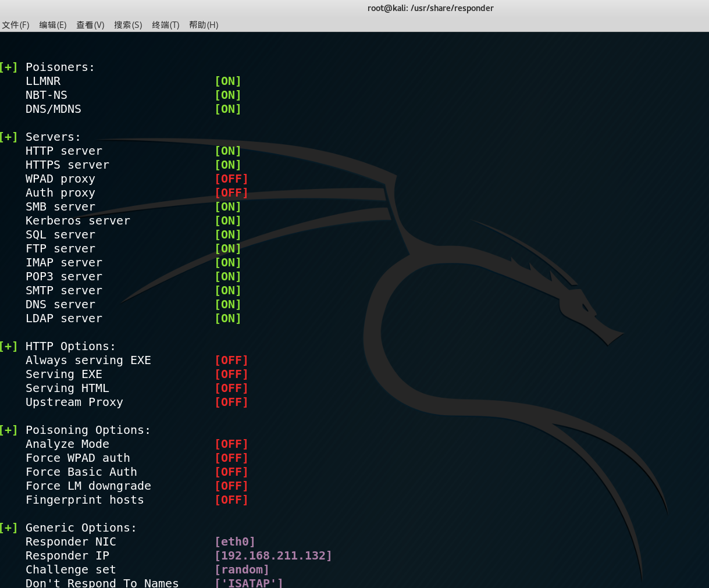
Task: Select the WPAD proxy line
Action: coord(60,179)
